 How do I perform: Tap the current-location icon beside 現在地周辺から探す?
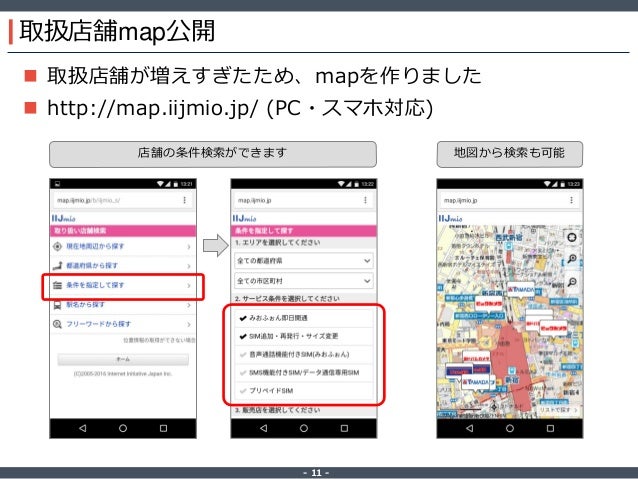coord(57,246)
